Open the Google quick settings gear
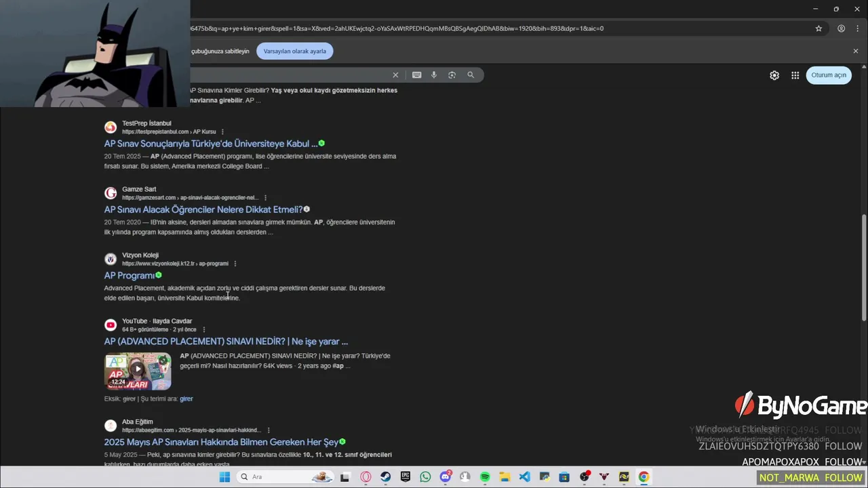This screenshot has height=488, width=868. 774,75
